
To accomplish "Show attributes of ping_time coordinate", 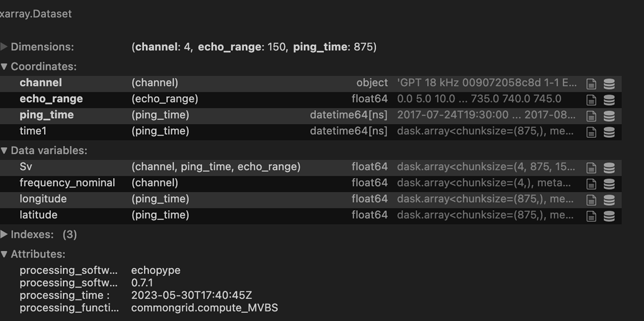I will 591,116.
